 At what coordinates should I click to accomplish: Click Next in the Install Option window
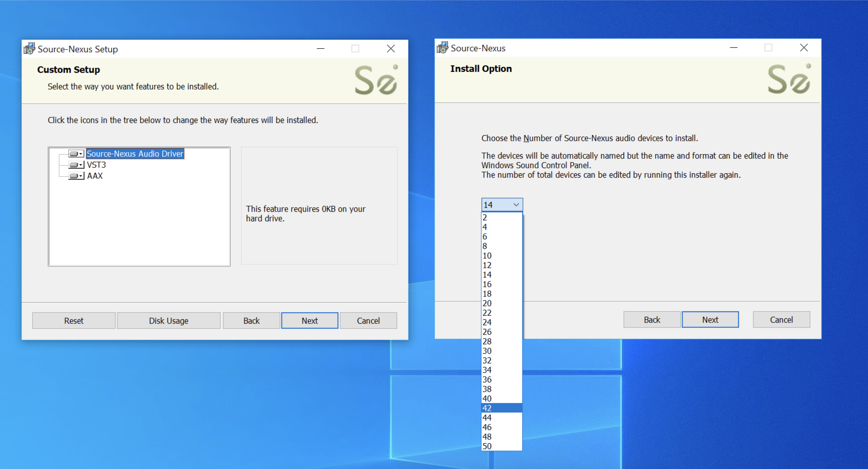[x=710, y=320]
